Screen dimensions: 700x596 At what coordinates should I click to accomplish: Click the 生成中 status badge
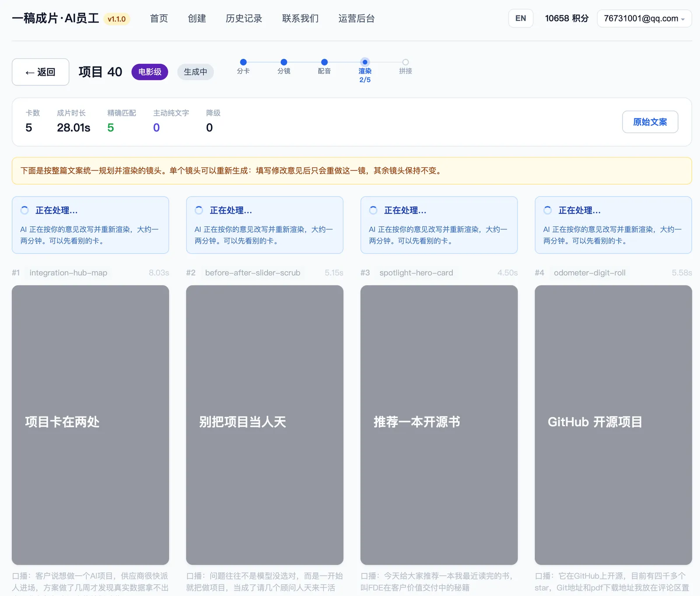point(196,72)
